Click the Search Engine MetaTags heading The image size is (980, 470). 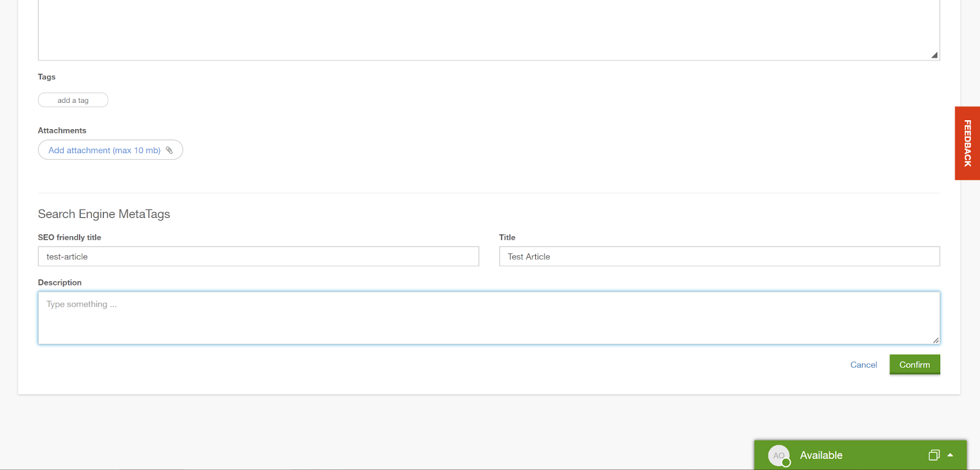tap(104, 214)
